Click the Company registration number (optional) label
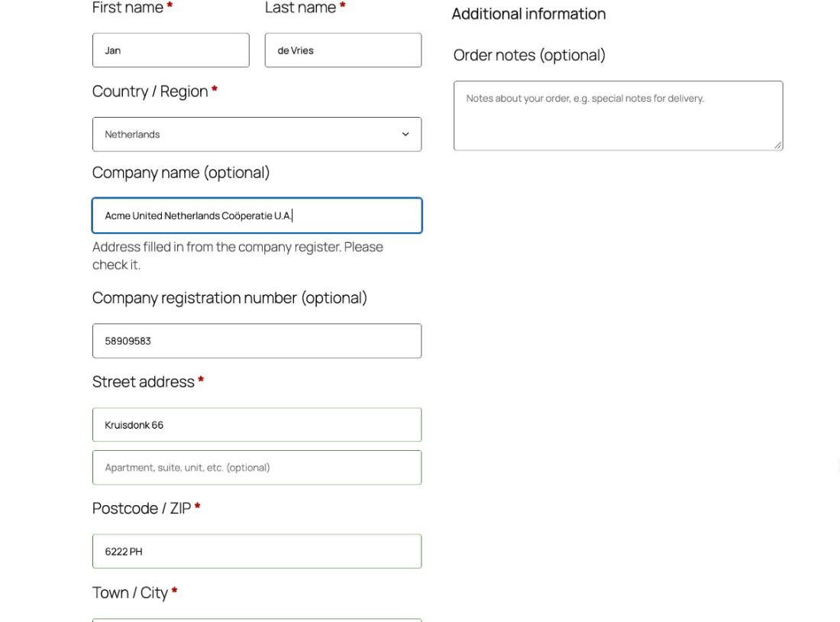The width and height of the screenshot is (840, 622). (230, 297)
